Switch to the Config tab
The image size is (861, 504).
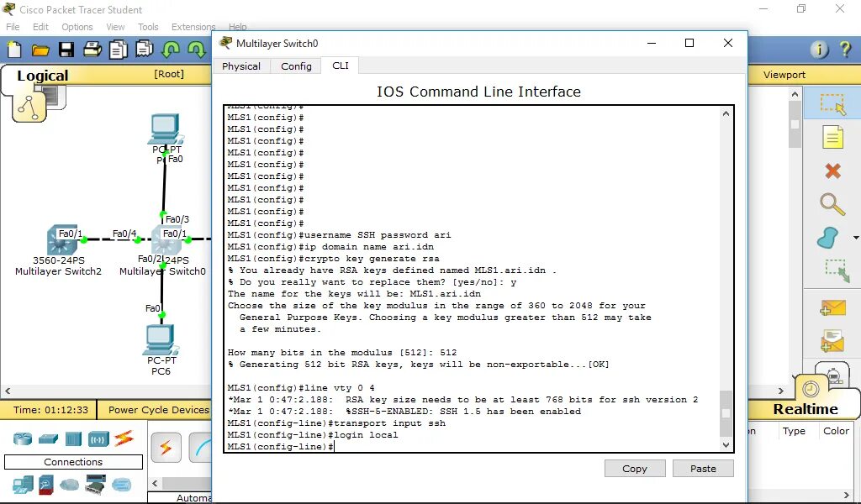[296, 66]
